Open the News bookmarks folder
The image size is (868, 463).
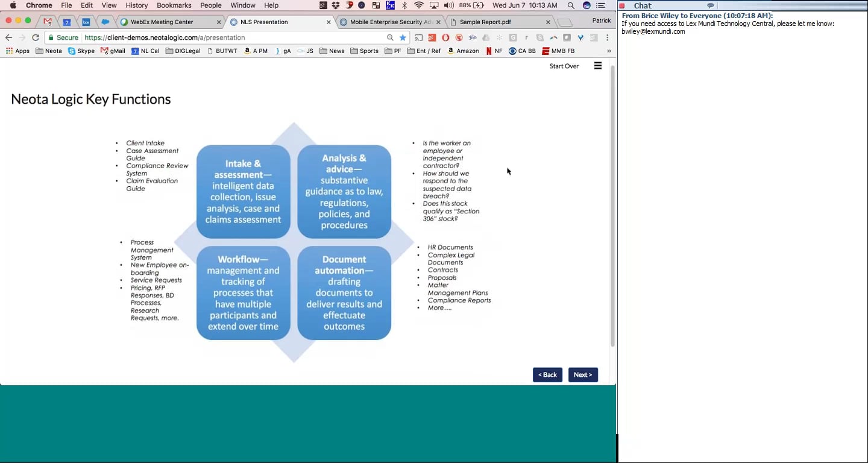pos(332,51)
